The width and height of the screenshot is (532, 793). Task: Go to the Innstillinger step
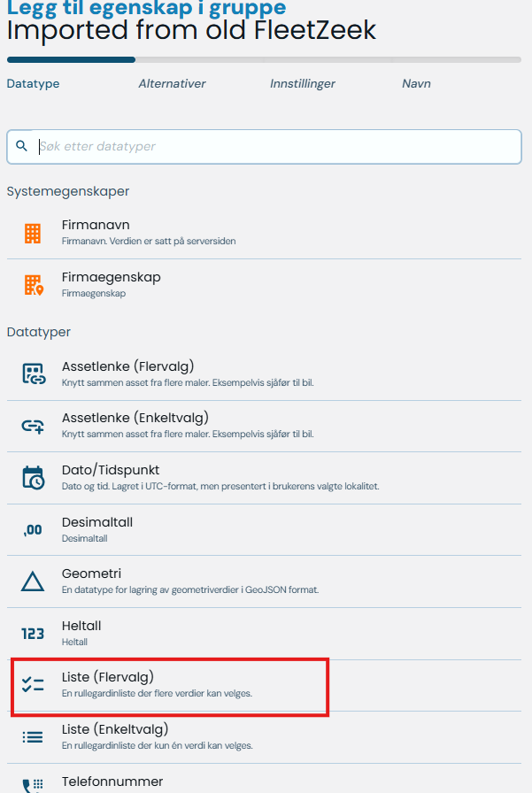(303, 84)
